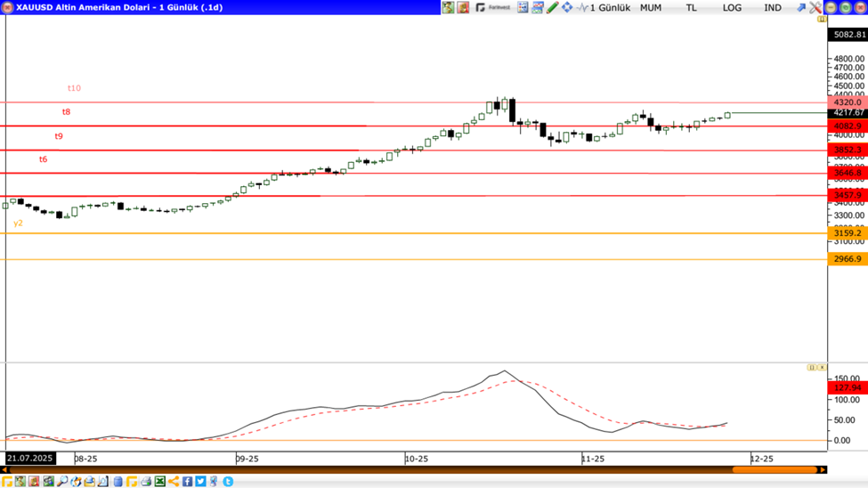This screenshot has height=488, width=868.
Task: Toggle LOG scale mode
Action: [732, 7]
